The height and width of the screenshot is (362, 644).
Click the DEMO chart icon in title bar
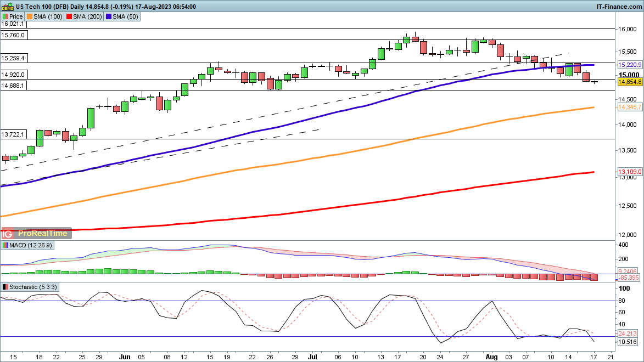point(7,7)
